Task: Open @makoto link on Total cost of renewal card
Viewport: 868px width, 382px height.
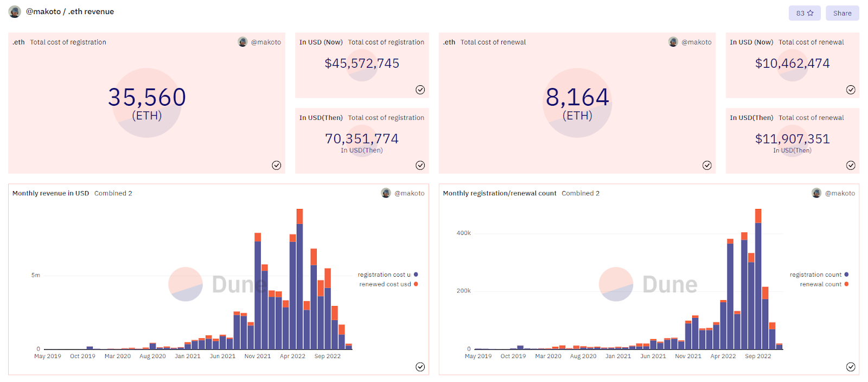Action: [x=697, y=42]
